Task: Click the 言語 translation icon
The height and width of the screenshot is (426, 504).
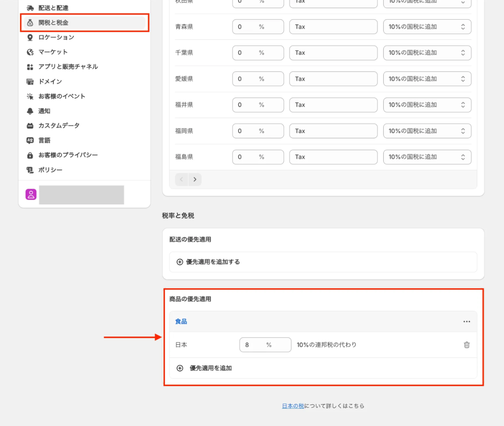Action: pyautogui.click(x=30, y=140)
